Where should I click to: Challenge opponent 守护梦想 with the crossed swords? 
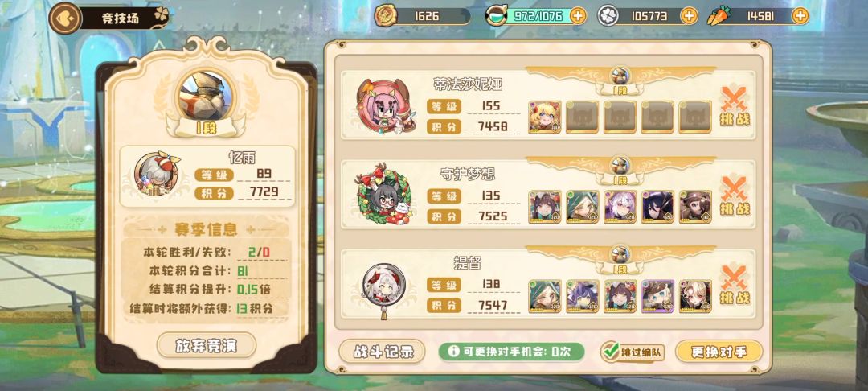(735, 196)
